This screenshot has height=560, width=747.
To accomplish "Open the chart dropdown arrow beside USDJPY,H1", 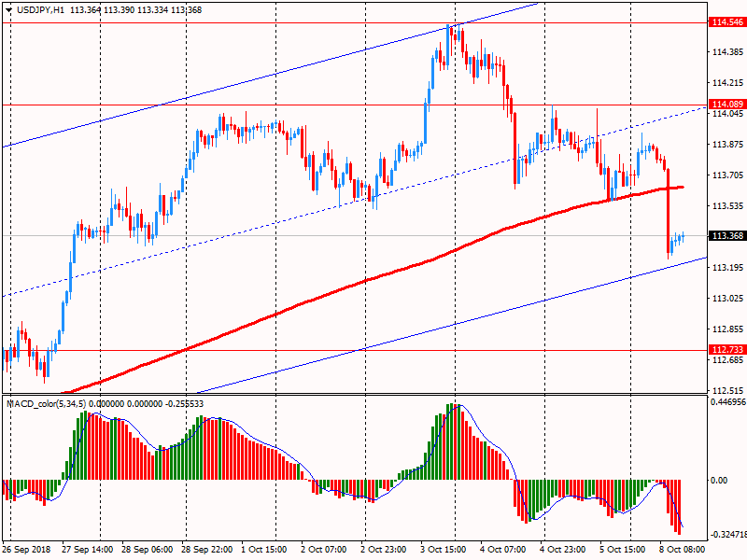I will 8,10.
